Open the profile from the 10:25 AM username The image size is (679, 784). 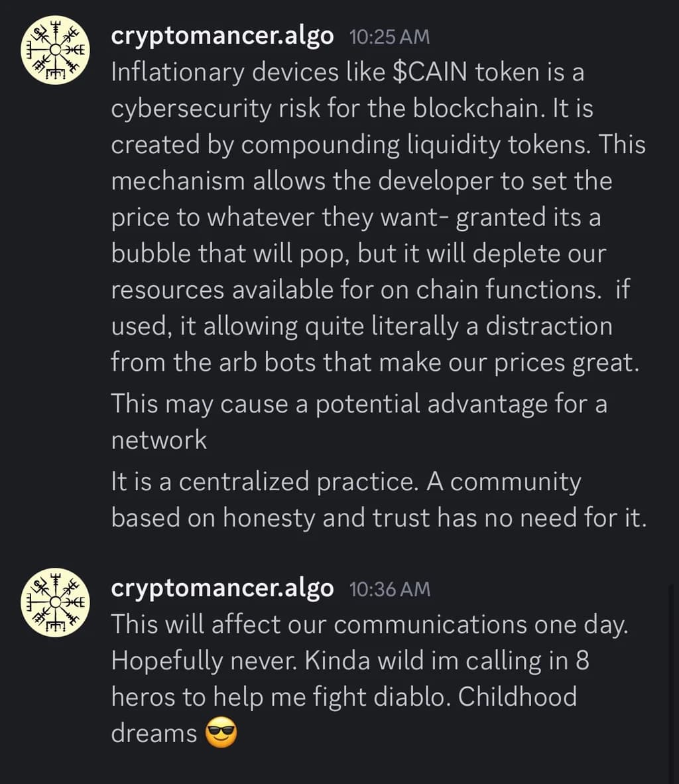point(222,36)
